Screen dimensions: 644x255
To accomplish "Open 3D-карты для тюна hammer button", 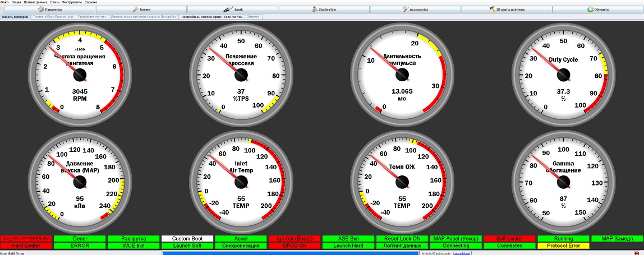I will [x=507, y=9].
